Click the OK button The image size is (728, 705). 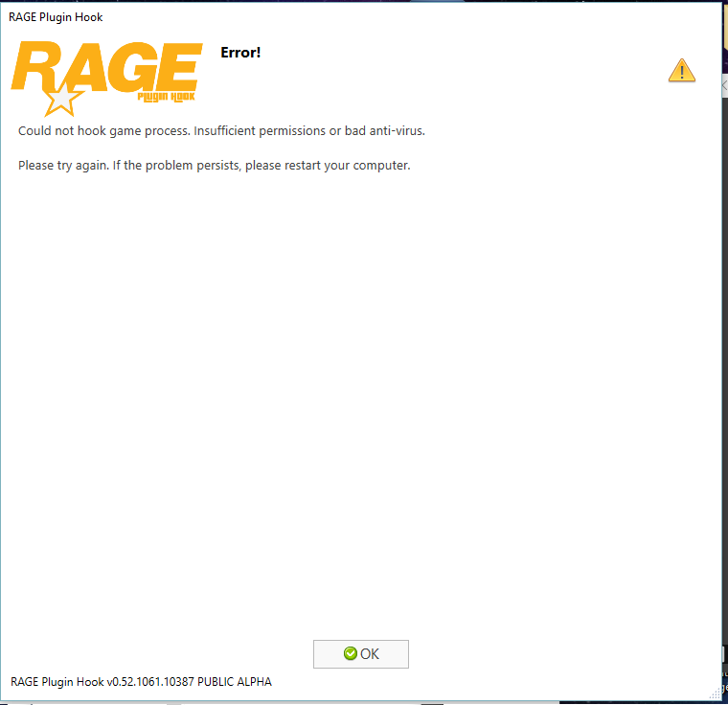click(361, 654)
